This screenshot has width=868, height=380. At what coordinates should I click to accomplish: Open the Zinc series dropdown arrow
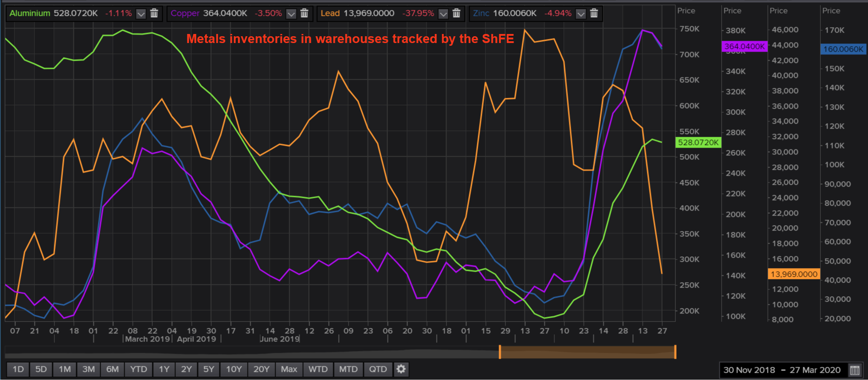coord(581,14)
